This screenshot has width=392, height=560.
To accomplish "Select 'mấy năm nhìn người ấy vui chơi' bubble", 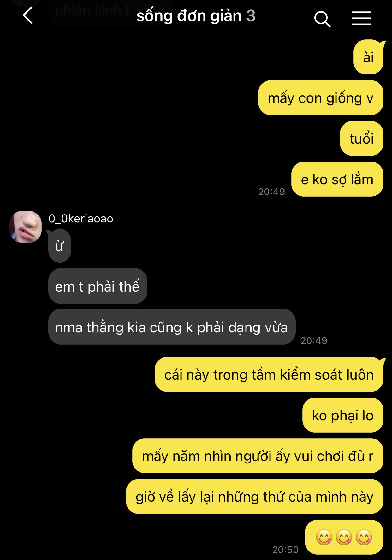I will point(258,456).
